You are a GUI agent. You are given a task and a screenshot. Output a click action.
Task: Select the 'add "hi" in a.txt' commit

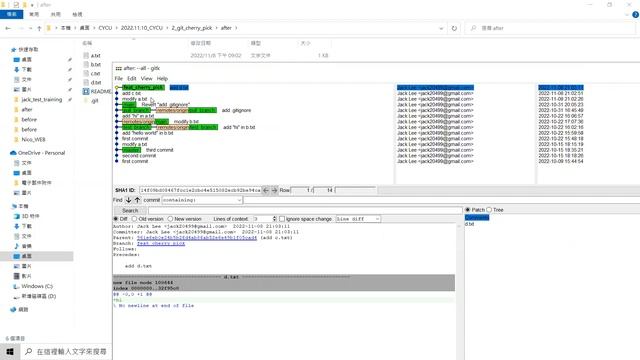pos(138,116)
